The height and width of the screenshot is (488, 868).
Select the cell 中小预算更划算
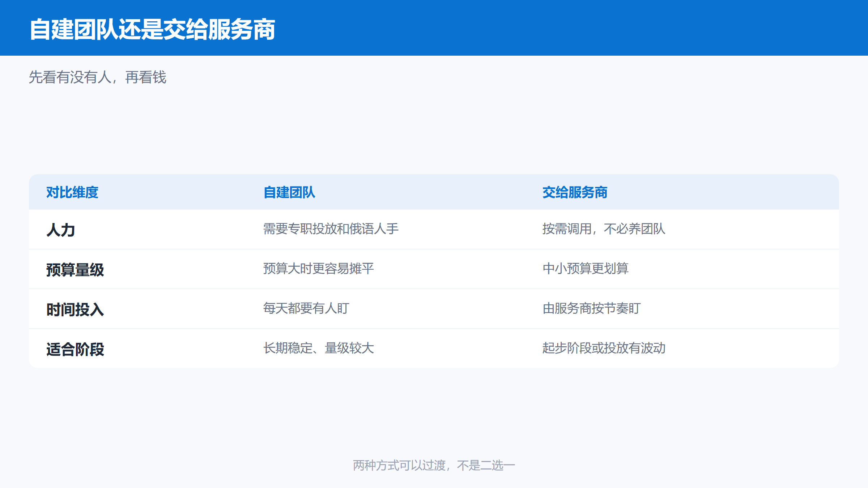tap(586, 269)
